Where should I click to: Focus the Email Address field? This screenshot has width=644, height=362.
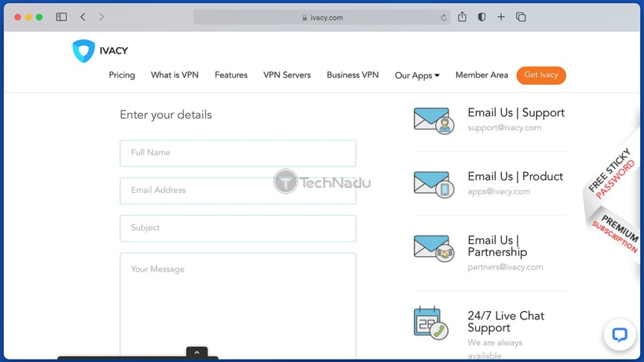(238, 191)
